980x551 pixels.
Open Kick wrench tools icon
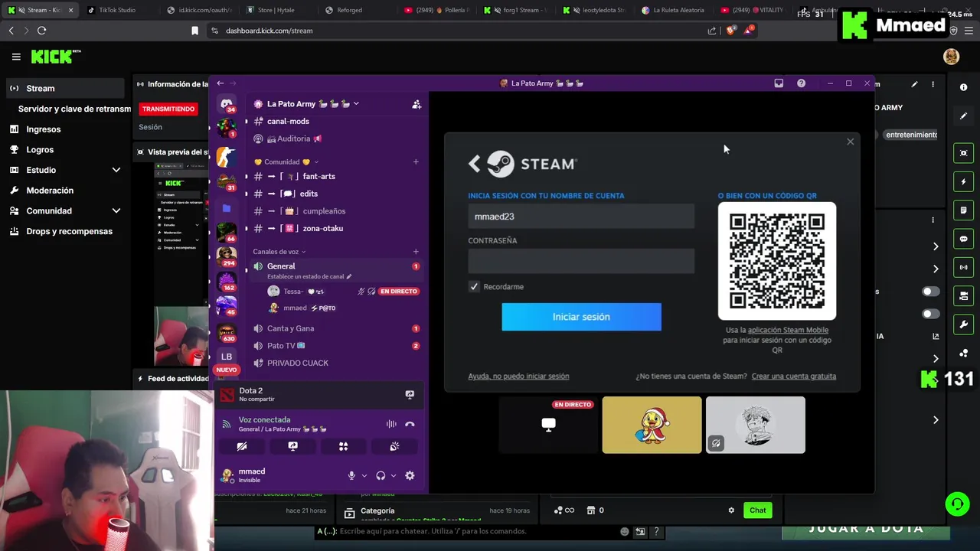964,324
